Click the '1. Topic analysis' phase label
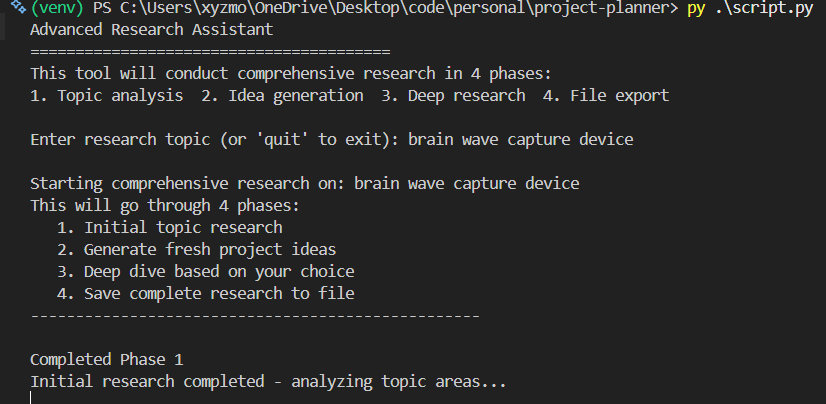The image size is (826, 404). [107, 96]
